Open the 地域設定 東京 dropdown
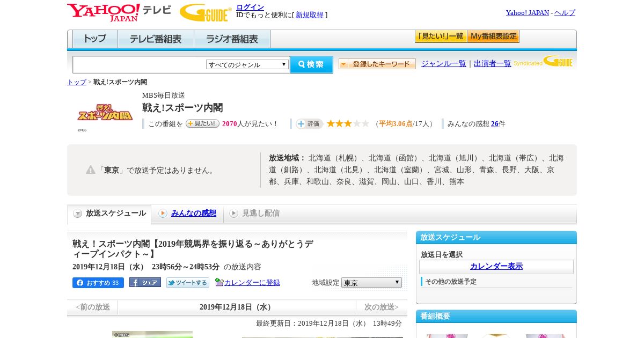Viewport: 644px width, 338px height. [371, 283]
